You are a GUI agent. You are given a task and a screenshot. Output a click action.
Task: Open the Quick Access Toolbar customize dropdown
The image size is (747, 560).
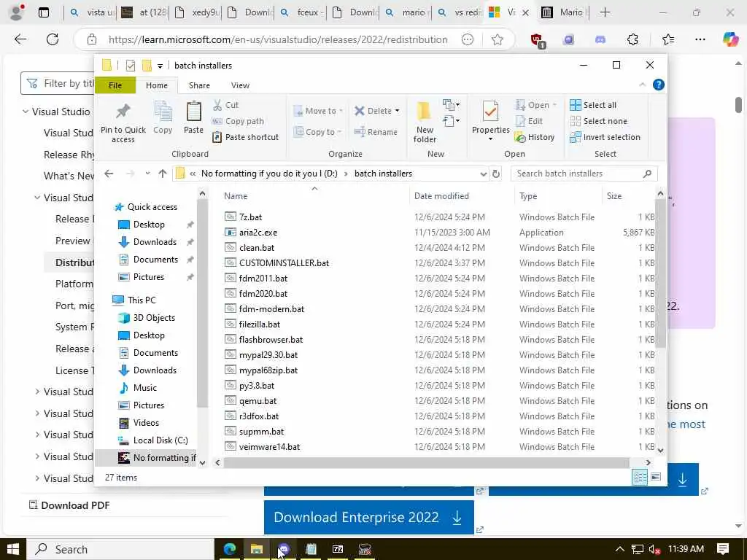coord(160,66)
